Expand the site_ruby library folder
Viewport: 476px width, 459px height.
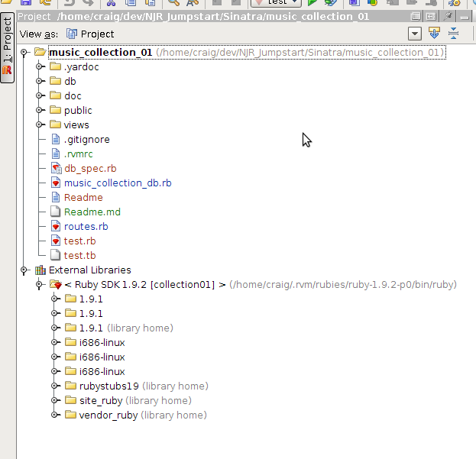(x=54, y=400)
